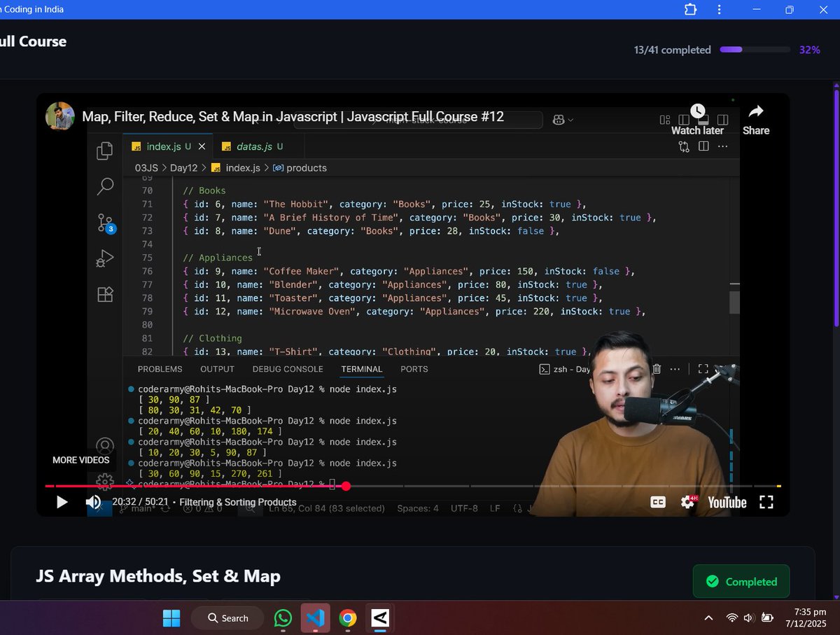Open VS Code Search icon in video
The image size is (840, 635).
(105, 186)
